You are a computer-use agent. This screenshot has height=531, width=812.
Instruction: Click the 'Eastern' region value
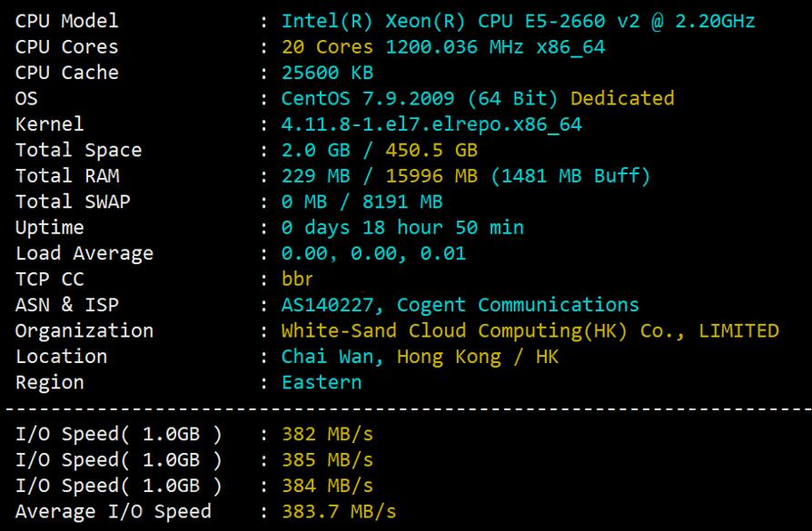click(322, 382)
